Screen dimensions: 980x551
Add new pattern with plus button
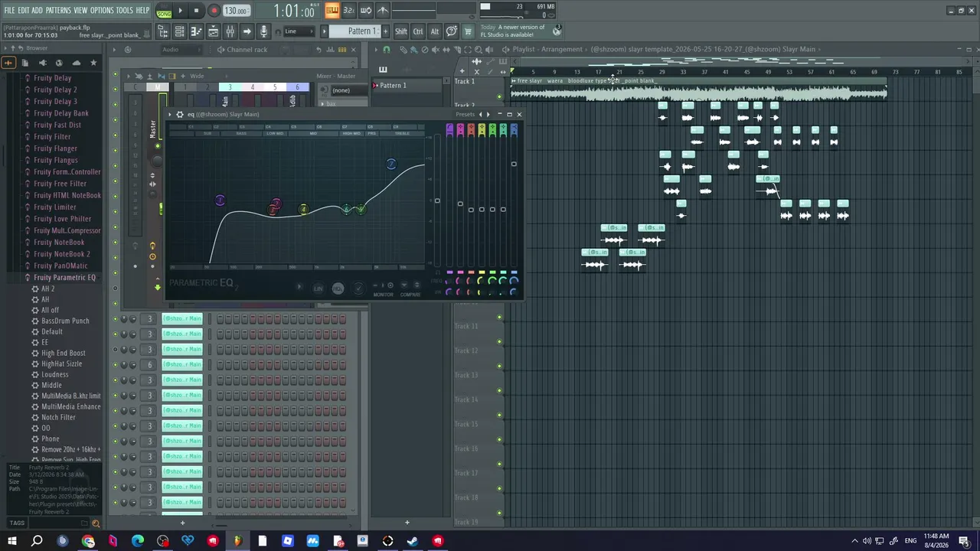[384, 31]
